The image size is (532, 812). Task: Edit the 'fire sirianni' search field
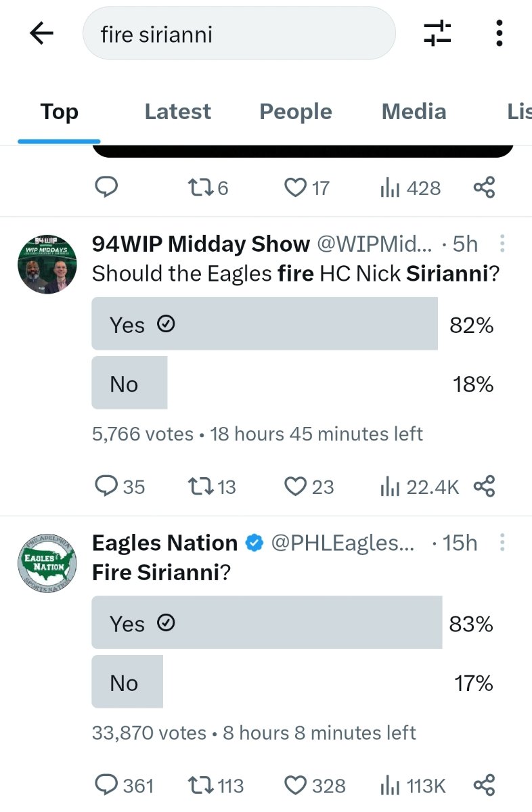[x=238, y=34]
